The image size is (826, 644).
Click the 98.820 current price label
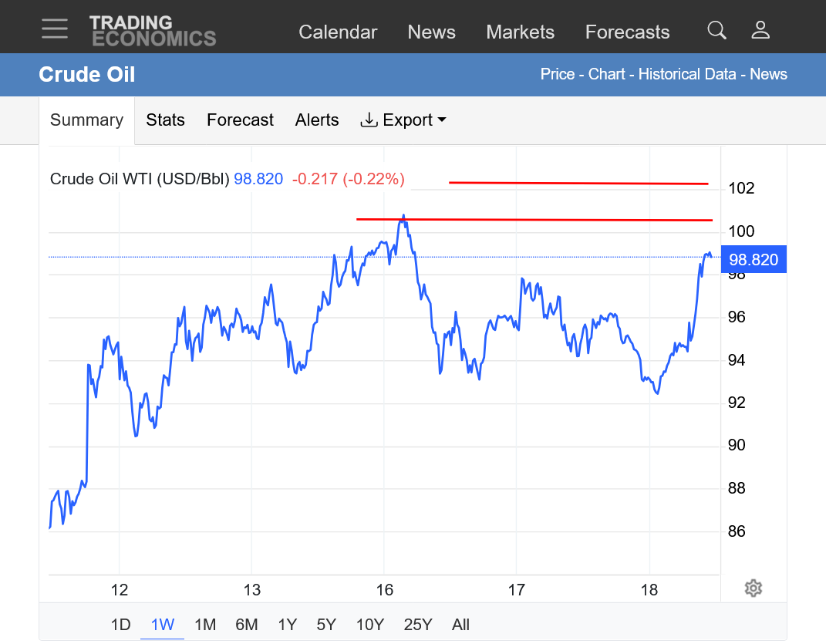(x=753, y=260)
